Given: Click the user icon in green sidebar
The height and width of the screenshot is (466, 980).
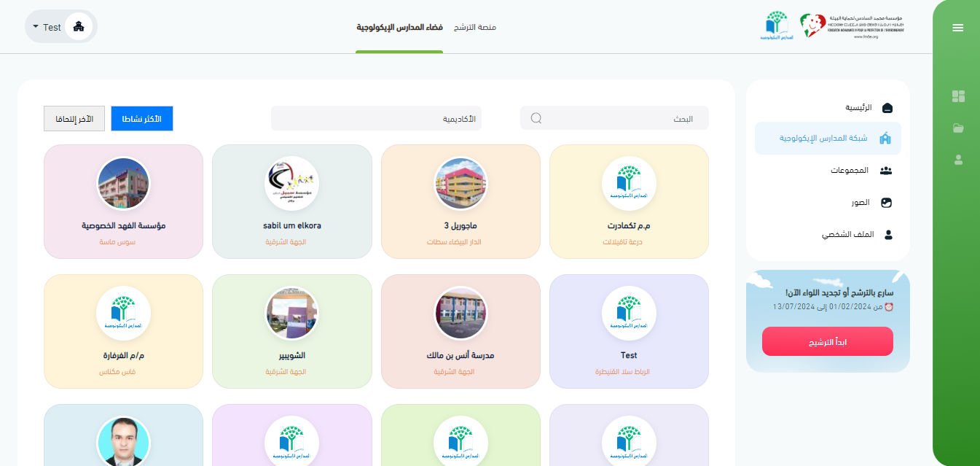Looking at the screenshot, I should coord(958,159).
